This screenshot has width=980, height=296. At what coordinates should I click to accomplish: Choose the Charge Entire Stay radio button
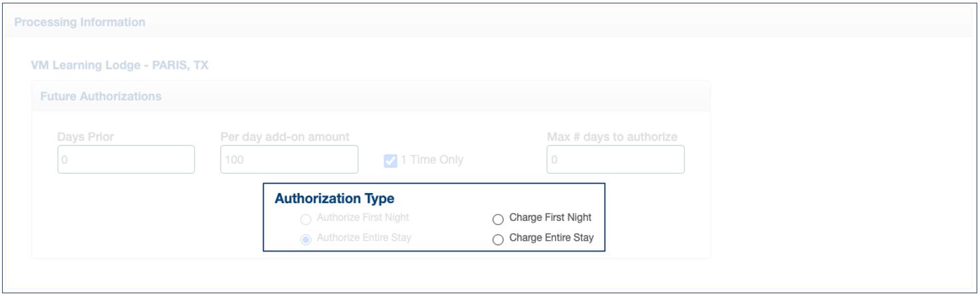tap(498, 239)
